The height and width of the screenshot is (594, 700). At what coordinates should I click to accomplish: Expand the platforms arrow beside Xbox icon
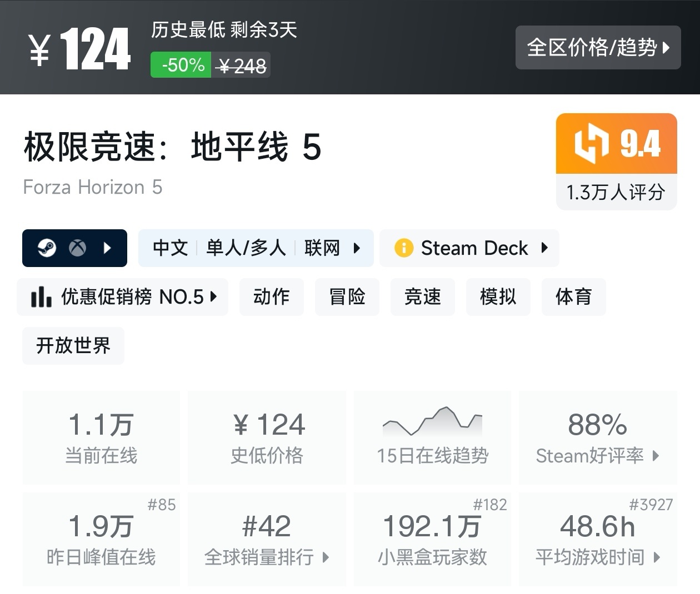(x=108, y=248)
